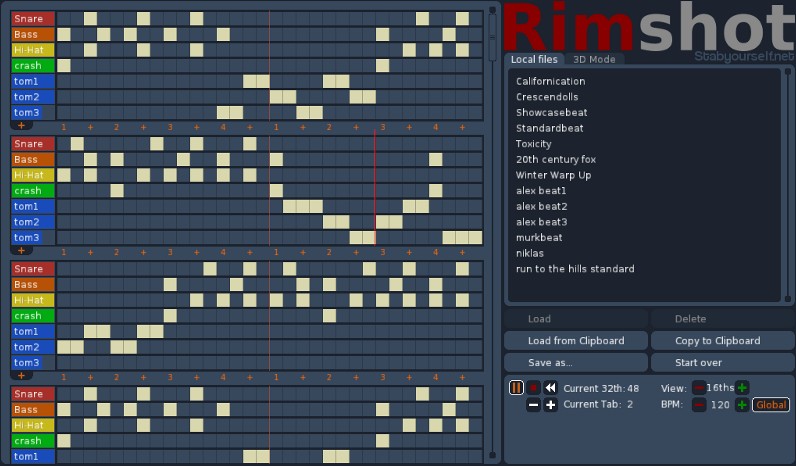Select alex beat2 in the list
This screenshot has width=796, height=466.
pos(541,207)
